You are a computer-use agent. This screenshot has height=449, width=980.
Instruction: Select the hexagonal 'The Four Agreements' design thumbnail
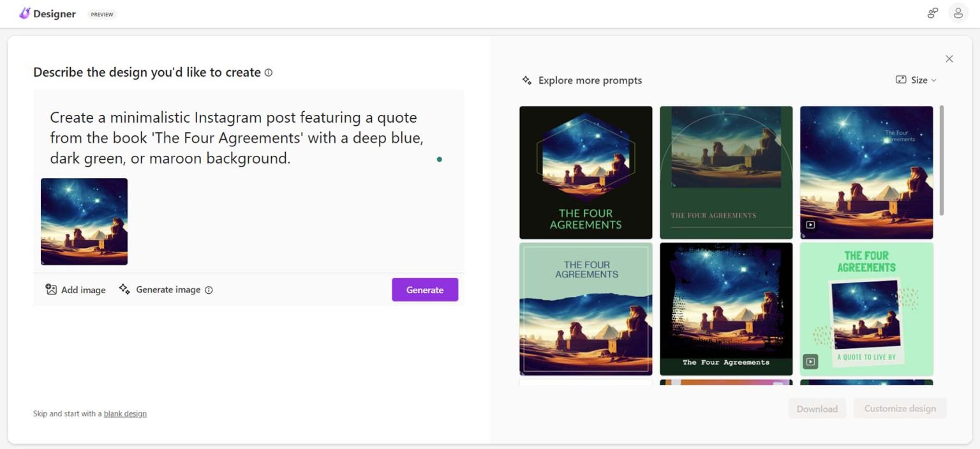[x=585, y=172]
